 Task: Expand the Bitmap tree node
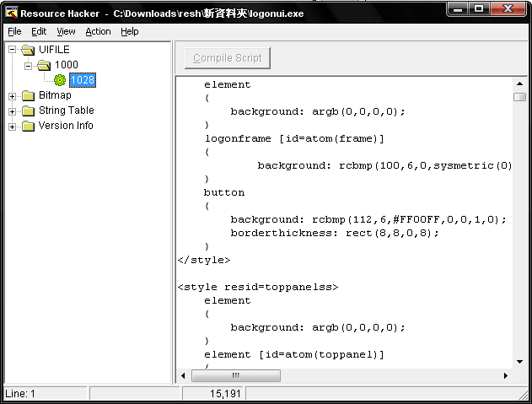[x=12, y=96]
